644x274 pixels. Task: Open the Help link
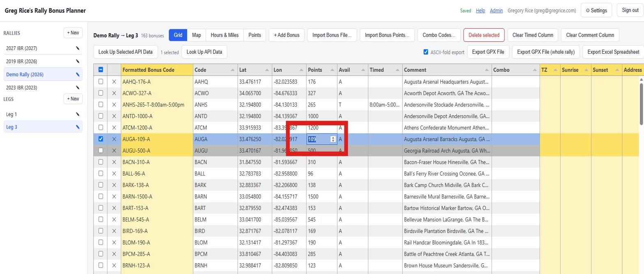[x=481, y=11]
